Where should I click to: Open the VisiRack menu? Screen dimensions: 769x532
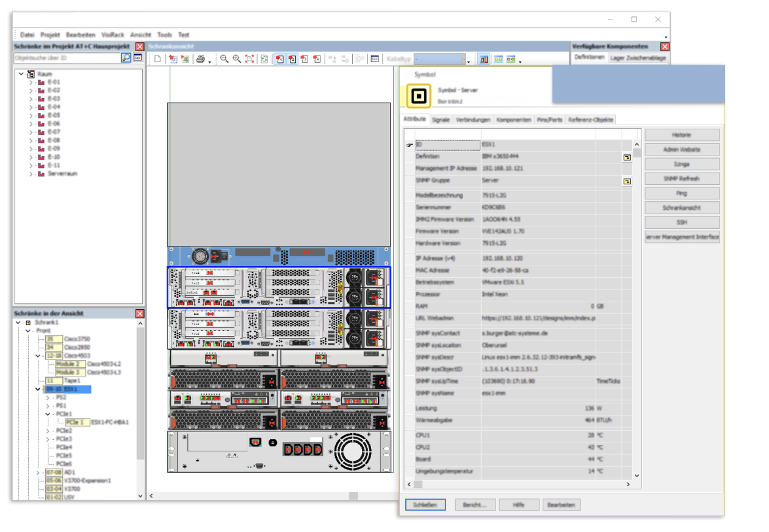112,35
